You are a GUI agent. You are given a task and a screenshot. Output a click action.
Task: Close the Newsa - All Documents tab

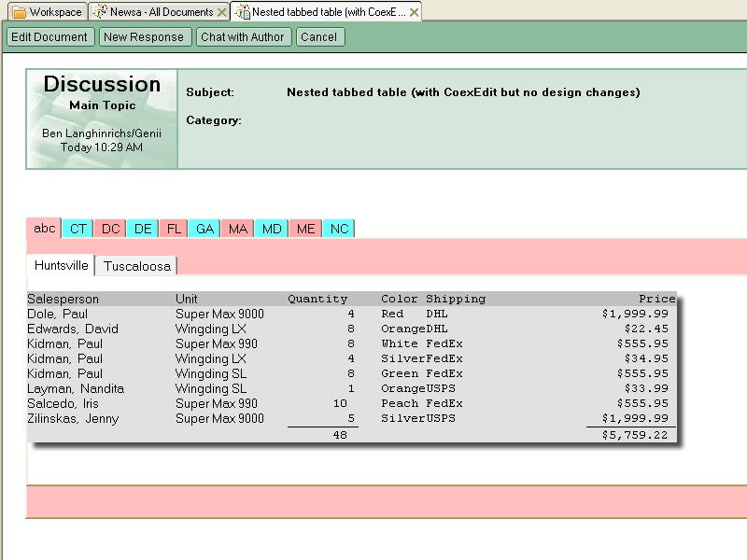point(221,12)
